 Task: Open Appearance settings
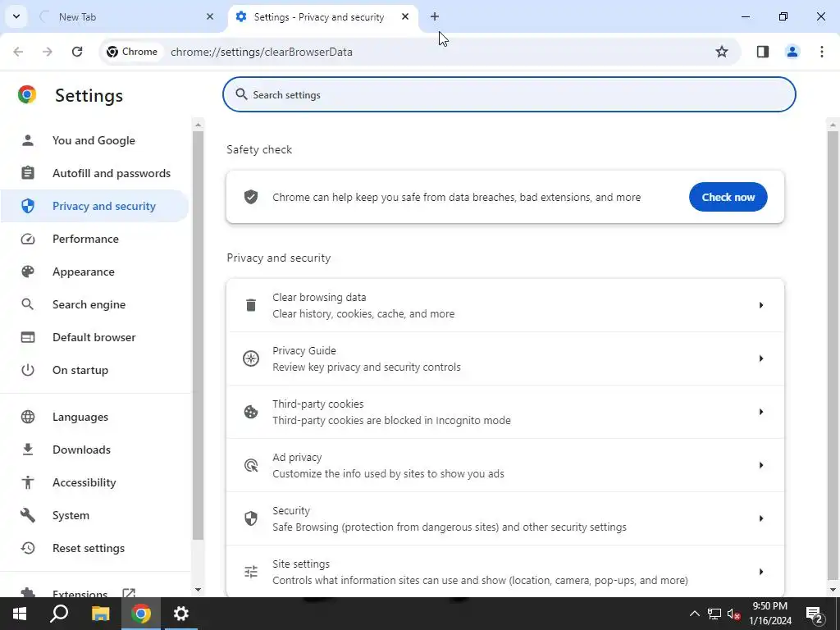point(95,272)
